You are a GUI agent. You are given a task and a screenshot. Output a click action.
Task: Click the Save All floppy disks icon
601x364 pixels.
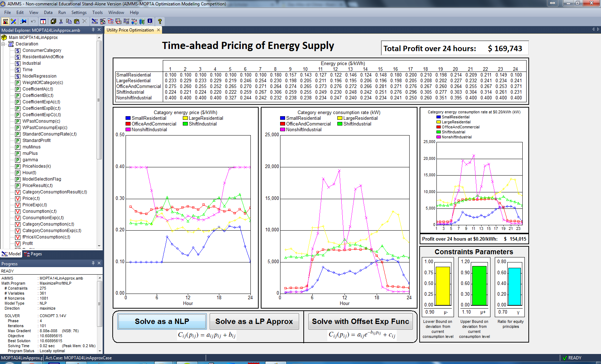coord(53,21)
